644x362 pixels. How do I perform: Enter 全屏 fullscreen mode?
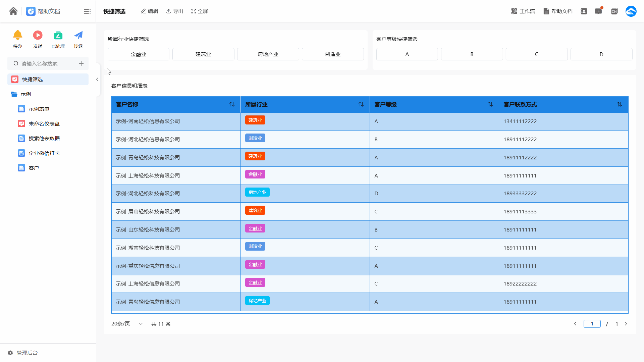coord(200,11)
